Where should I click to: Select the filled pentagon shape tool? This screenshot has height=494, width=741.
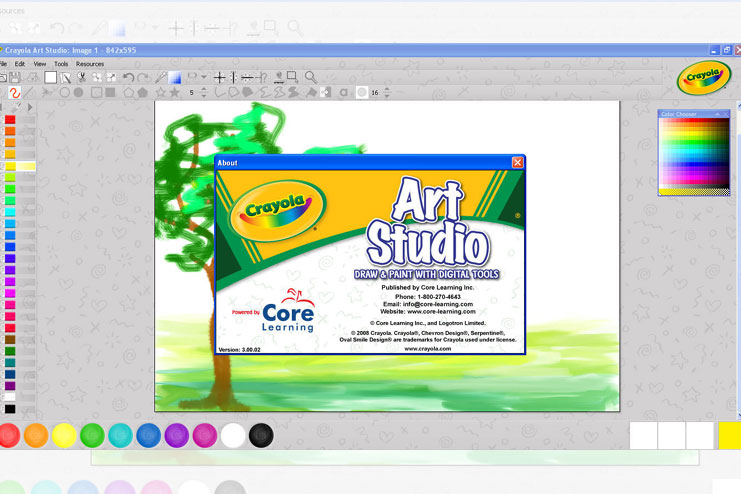143,93
